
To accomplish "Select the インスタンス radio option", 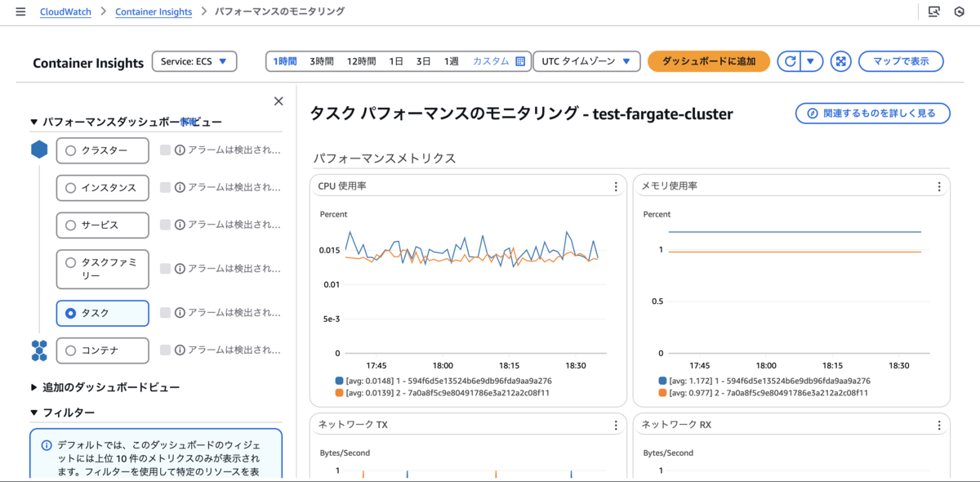I will pyautogui.click(x=71, y=187).
